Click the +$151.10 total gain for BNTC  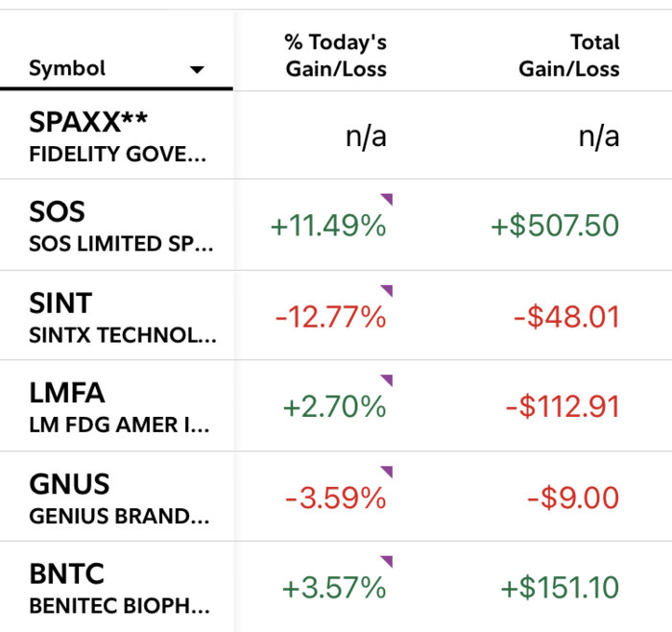555,588
